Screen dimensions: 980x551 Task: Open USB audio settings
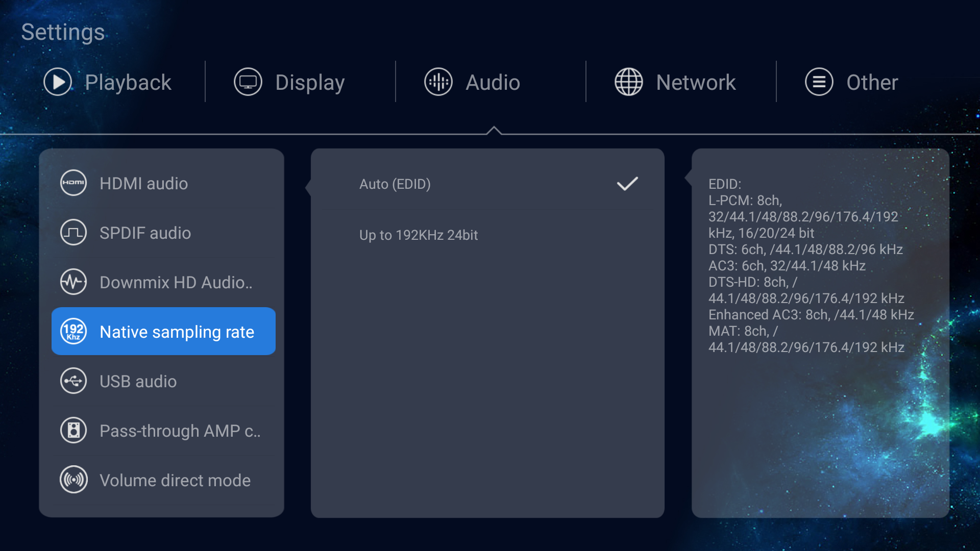click(x=163, y=381)
